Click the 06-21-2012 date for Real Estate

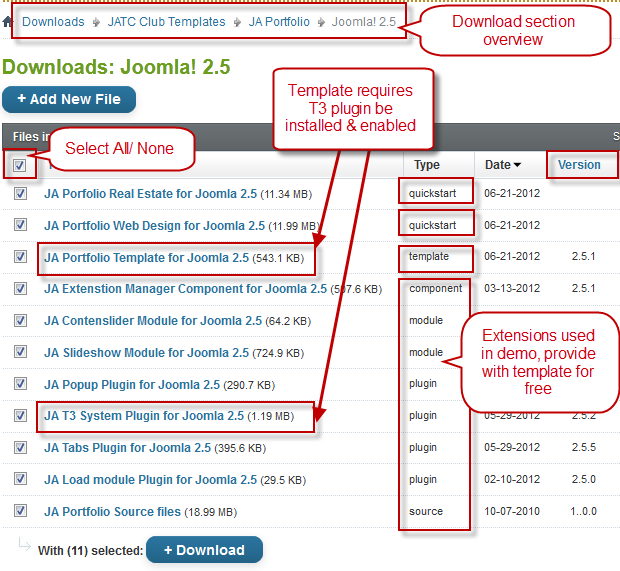tap(512, 193)
